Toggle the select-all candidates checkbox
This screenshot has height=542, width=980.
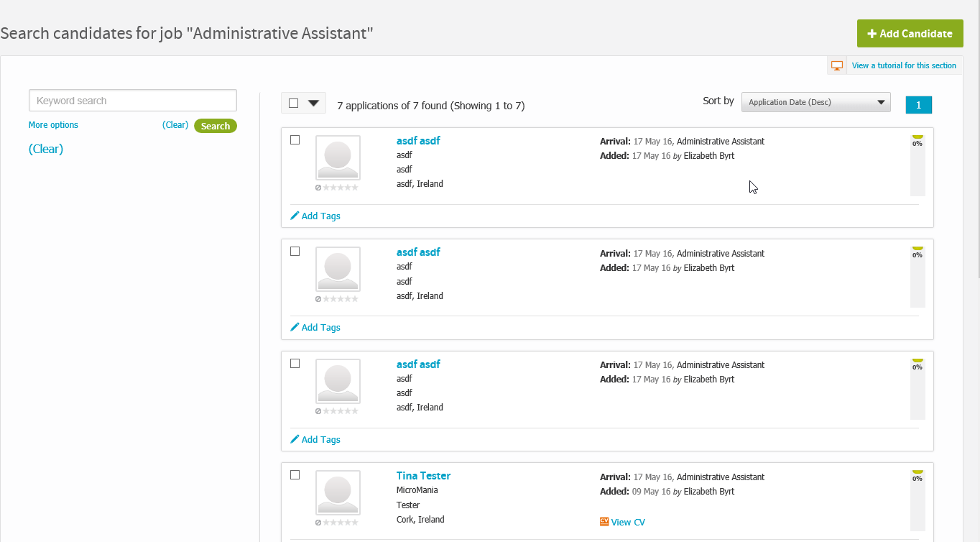click(x=293, y=103)
